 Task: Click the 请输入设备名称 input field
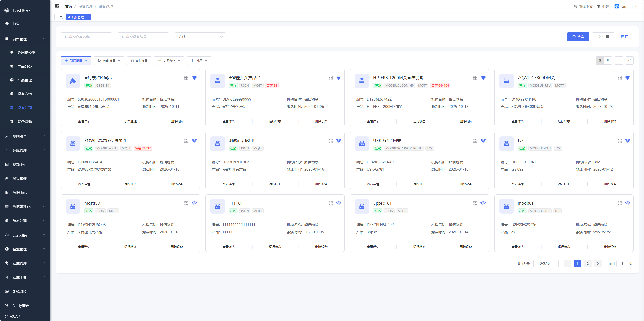[86, 37]
